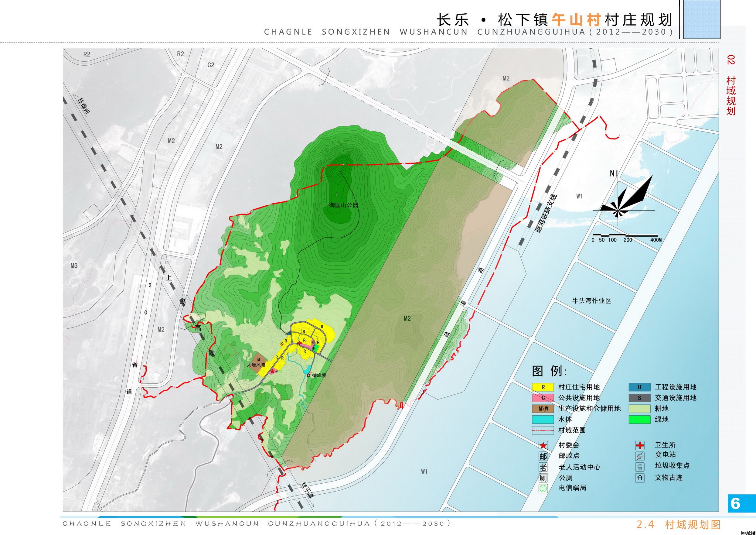Click the 村域范围 legend label
756x535 pixels.
(x=572, y=430)
